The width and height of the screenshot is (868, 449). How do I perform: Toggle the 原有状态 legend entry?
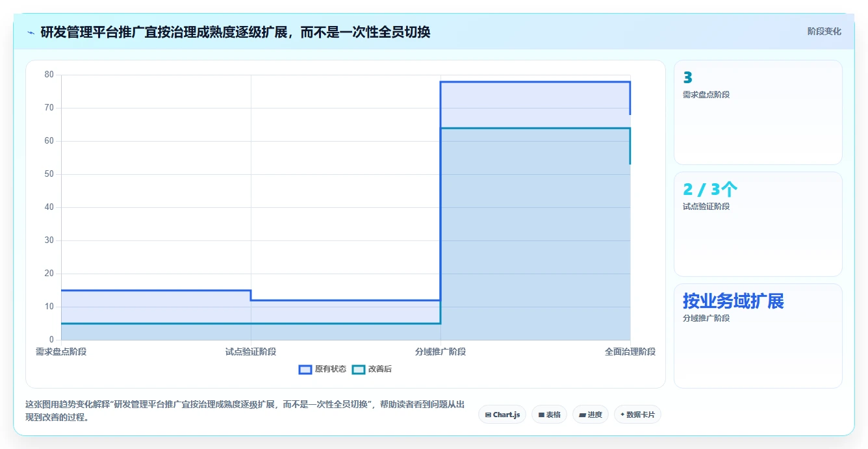coord(322,369)
